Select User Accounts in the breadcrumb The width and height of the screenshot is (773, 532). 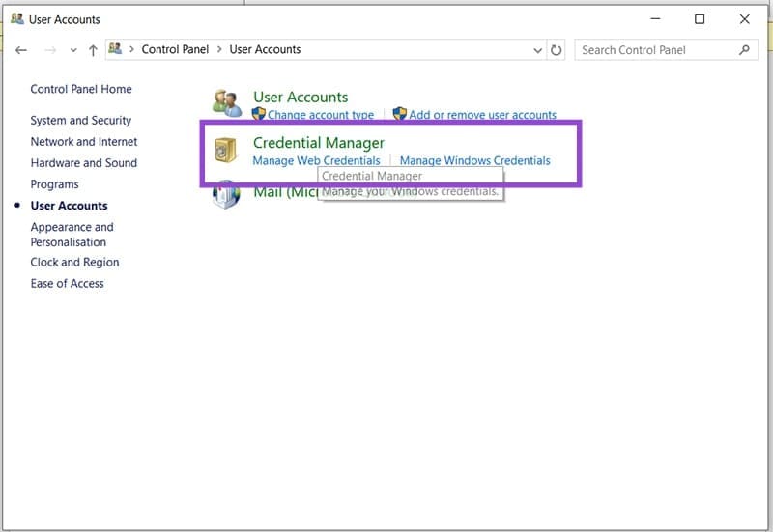click(265, 49)
